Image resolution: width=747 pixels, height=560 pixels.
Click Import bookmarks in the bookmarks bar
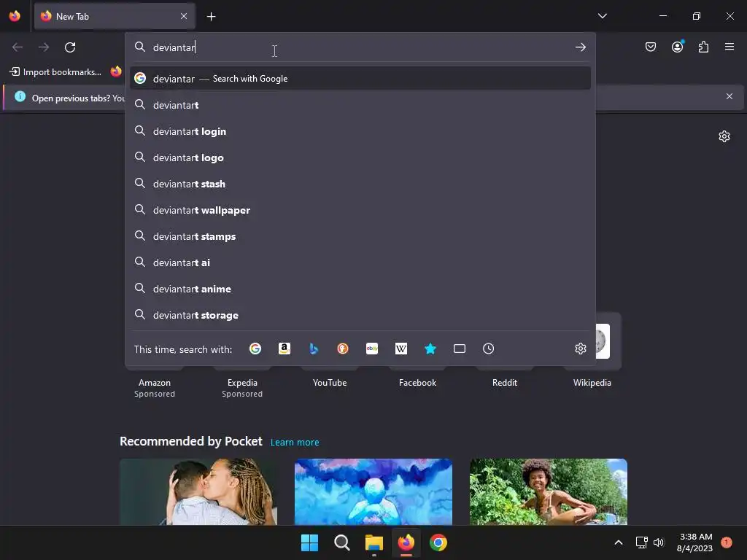pos(55,72)
